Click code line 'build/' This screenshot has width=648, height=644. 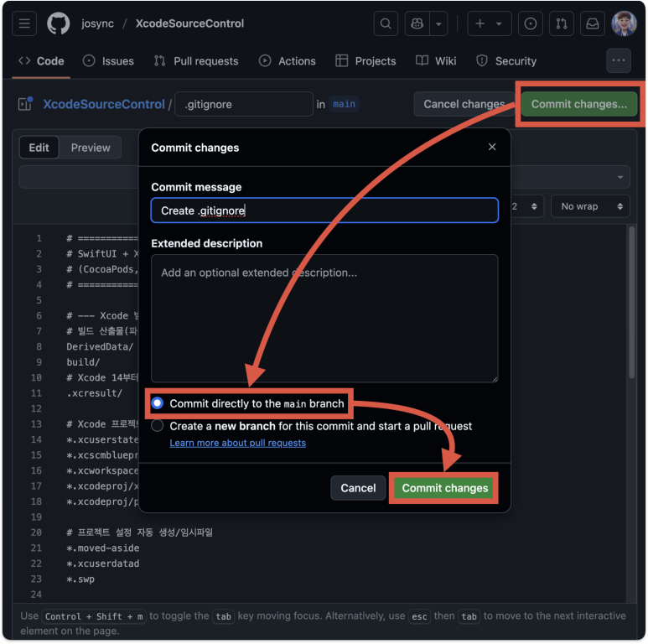[83, 362]
